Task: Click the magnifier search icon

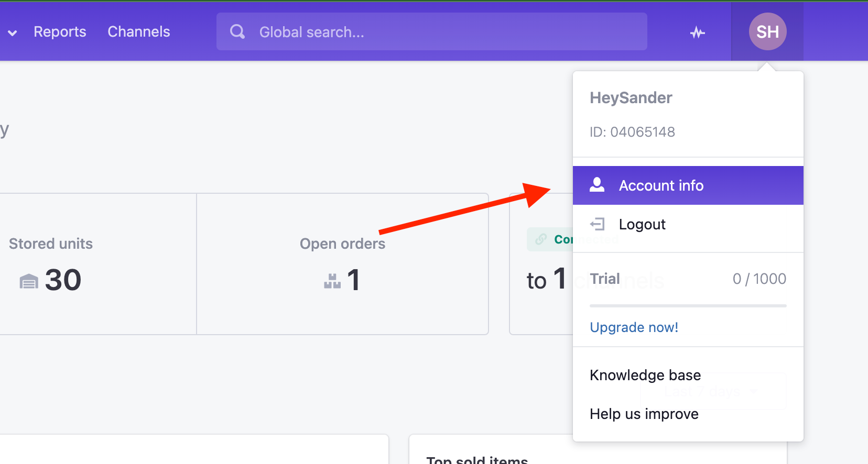Action: pyautogui.click(x=237, y=32)
